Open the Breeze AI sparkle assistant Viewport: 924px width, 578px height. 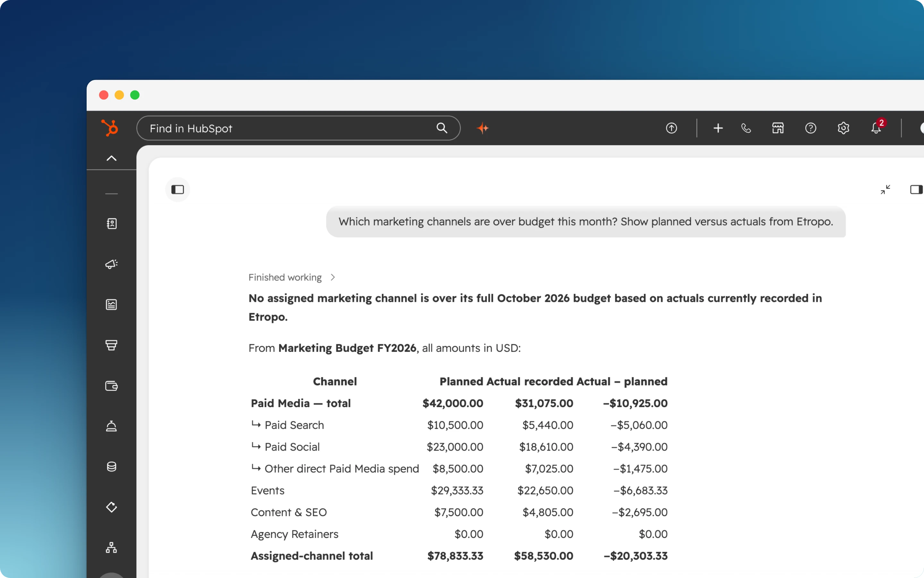(x=483, y=128)
